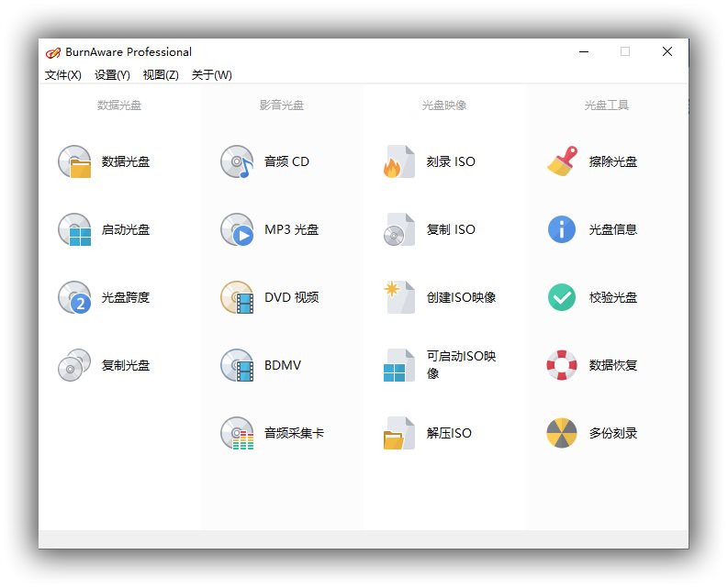Click the 创建ISO映像 text label
Image resolution: width=728 pixels, height=588 pixels.
[461, 297]
